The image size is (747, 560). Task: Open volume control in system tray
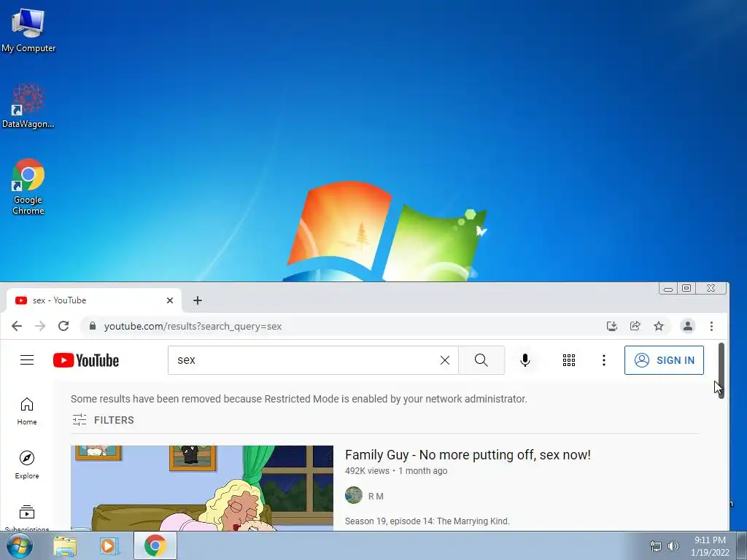pyautogui.click(x=673, y=546)
